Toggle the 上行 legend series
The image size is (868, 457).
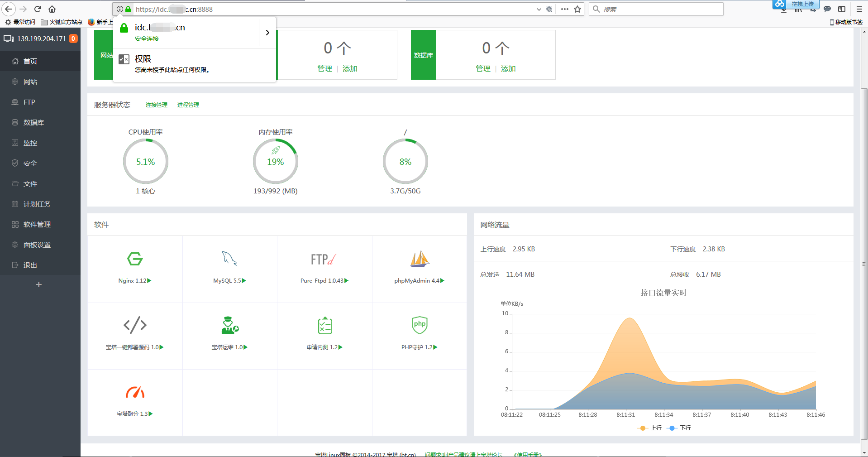point(649,428)
